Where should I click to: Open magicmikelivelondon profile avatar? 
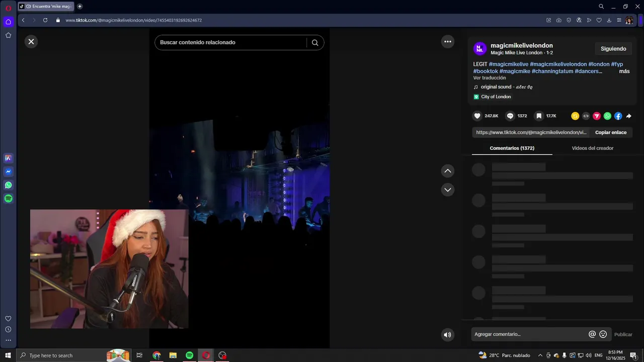tap(479, 49)
